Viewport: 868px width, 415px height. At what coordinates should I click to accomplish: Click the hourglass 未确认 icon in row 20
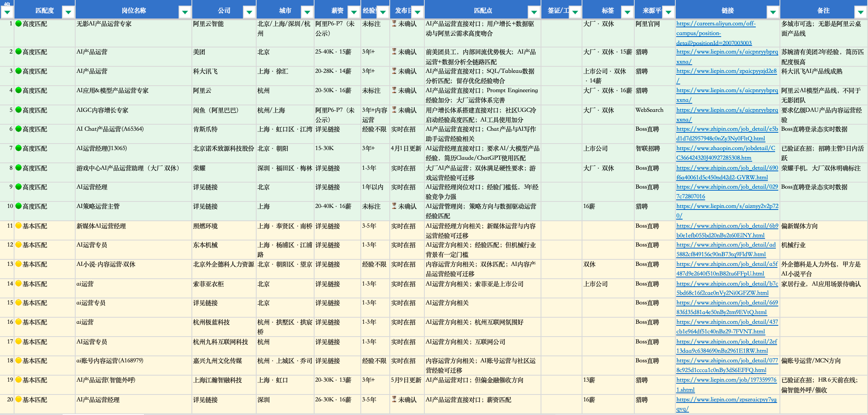click(394, 399)
